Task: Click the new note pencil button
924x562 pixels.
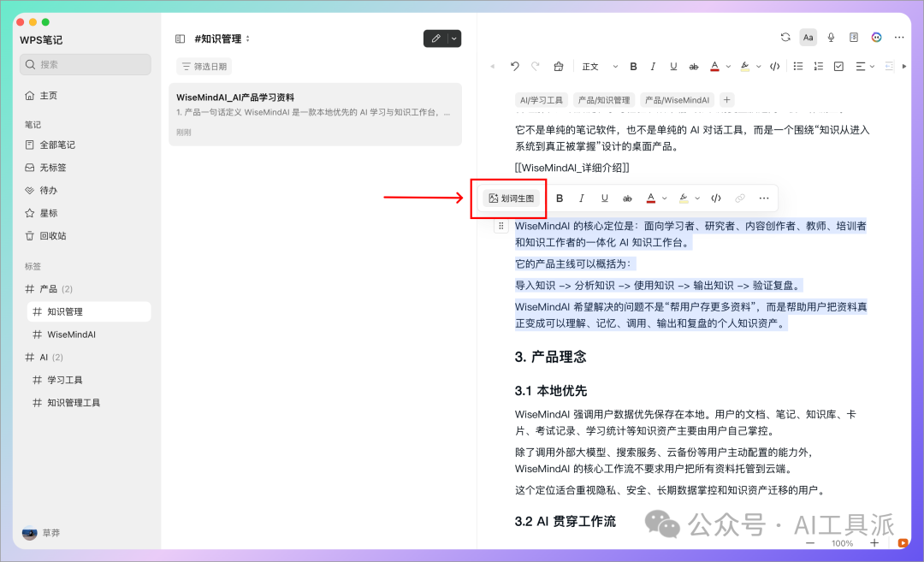Action: click(435, 38)
